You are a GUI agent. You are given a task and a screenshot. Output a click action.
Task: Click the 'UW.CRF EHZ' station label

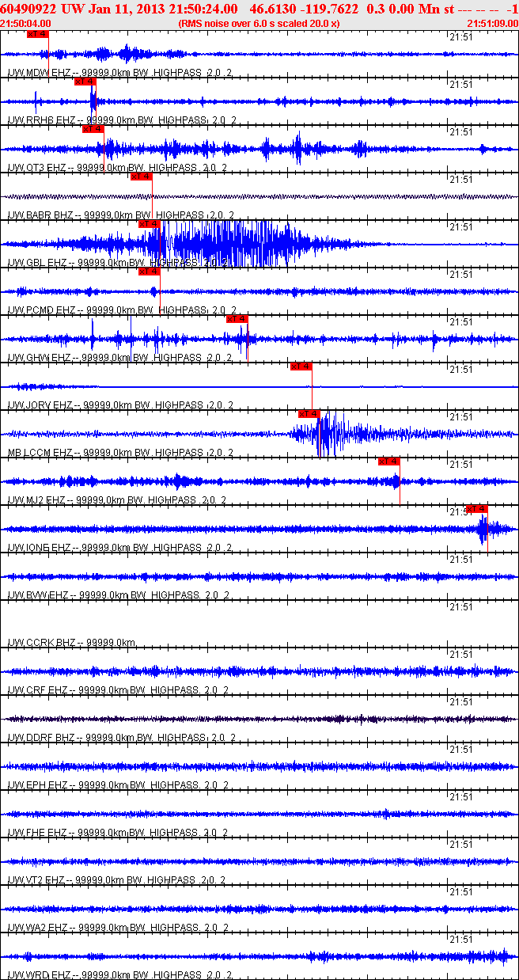36,690
